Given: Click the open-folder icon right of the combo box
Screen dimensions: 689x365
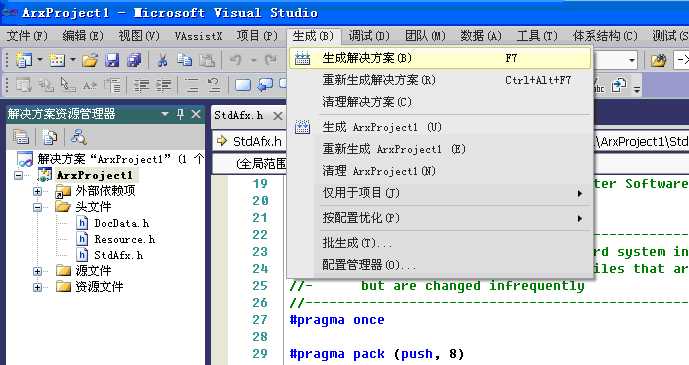Looking at the screenshot, I should [658, 60].
